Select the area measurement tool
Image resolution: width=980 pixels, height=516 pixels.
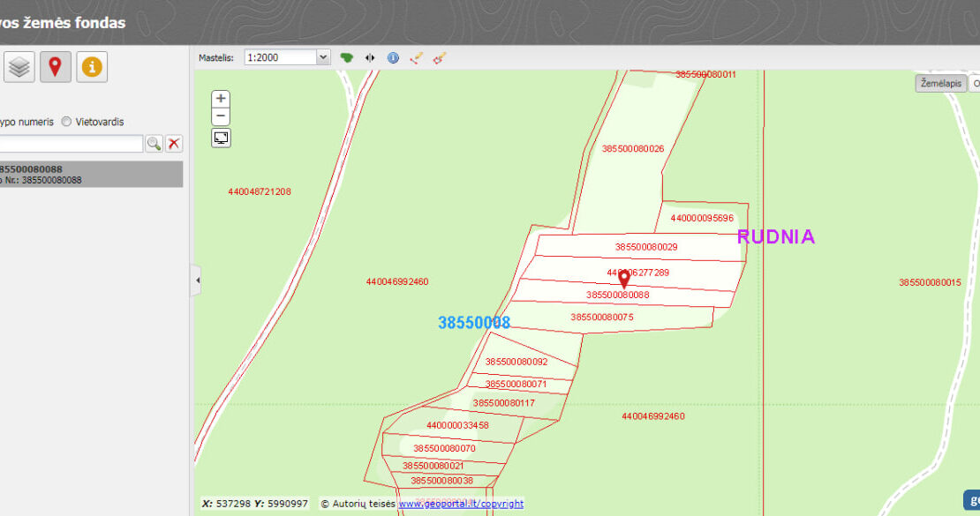point(440,57)
